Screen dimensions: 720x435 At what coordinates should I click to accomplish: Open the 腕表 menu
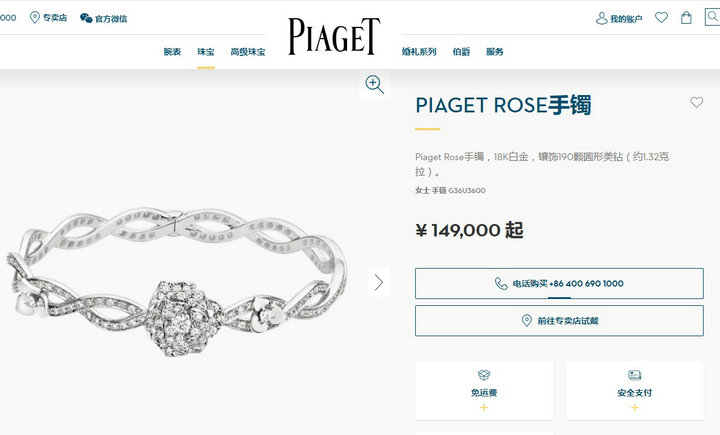point(172,52)
